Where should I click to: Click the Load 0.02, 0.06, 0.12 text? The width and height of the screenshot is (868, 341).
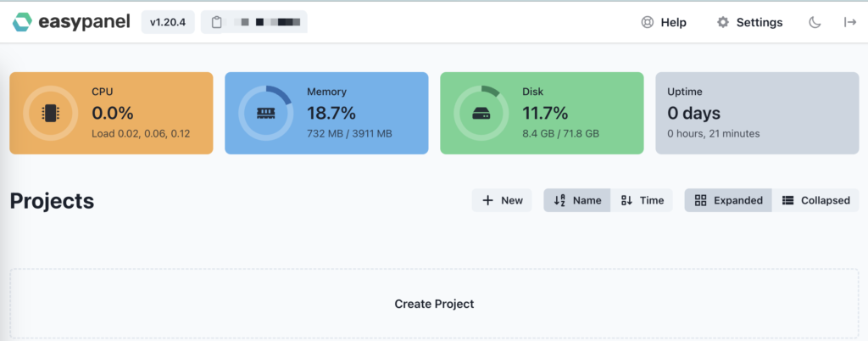[142, 133]
